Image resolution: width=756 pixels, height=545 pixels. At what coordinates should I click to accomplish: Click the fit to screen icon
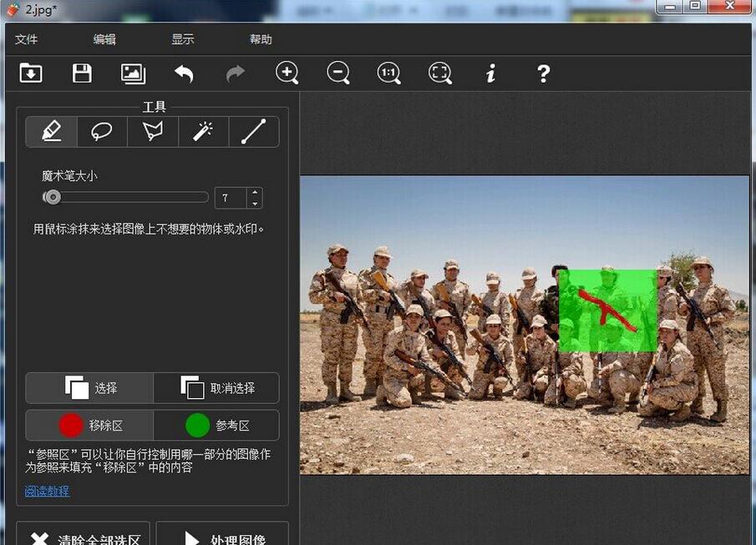coord(440,73)
